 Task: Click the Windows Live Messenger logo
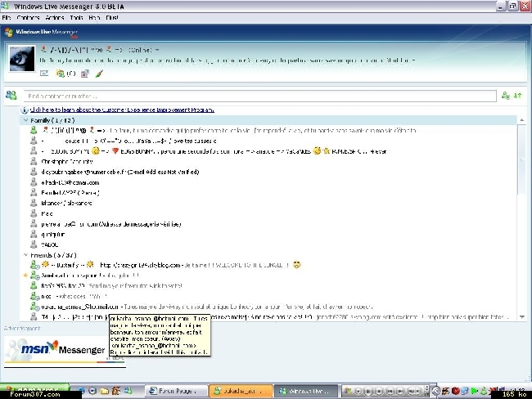42,32
